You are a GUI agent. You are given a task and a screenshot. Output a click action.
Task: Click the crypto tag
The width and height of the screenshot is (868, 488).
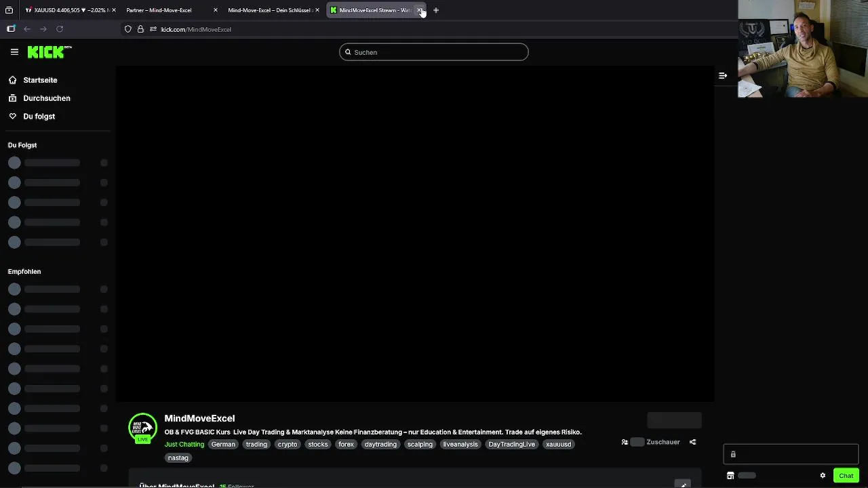click(288, 445)
